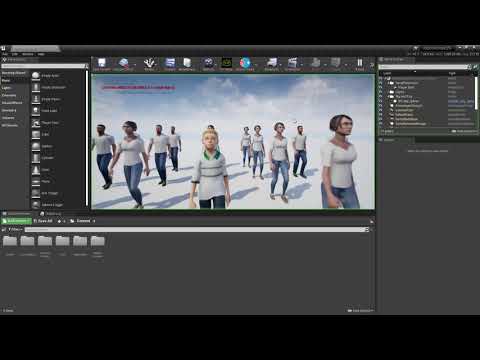Open the Modes toolbar icon
The width and height of the screenshot is (480, 360).
(149, 64)
